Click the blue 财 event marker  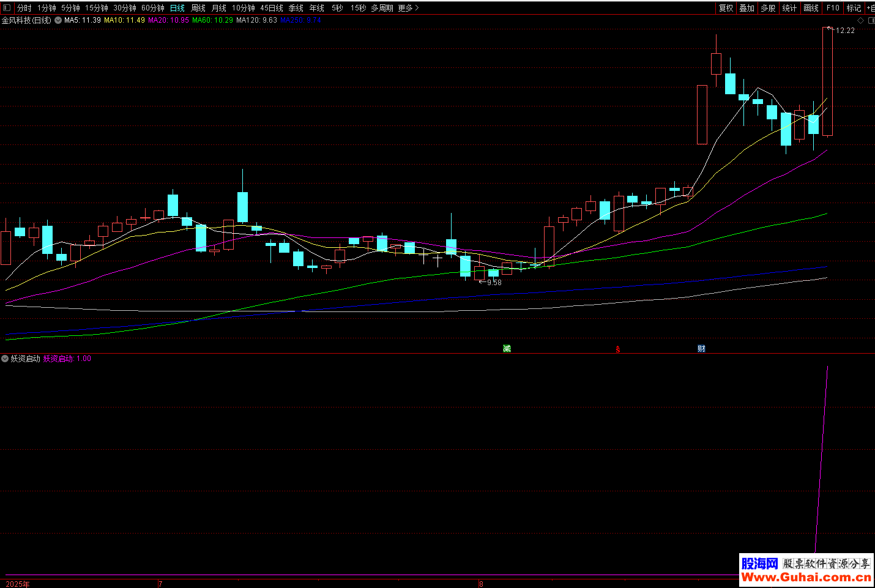pos(701,349)
